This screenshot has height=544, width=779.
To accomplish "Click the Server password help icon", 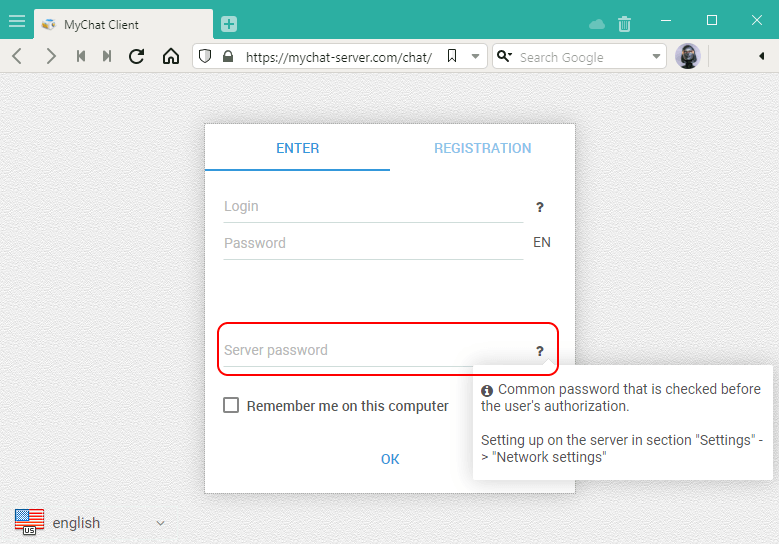I will tap(540, 351).
